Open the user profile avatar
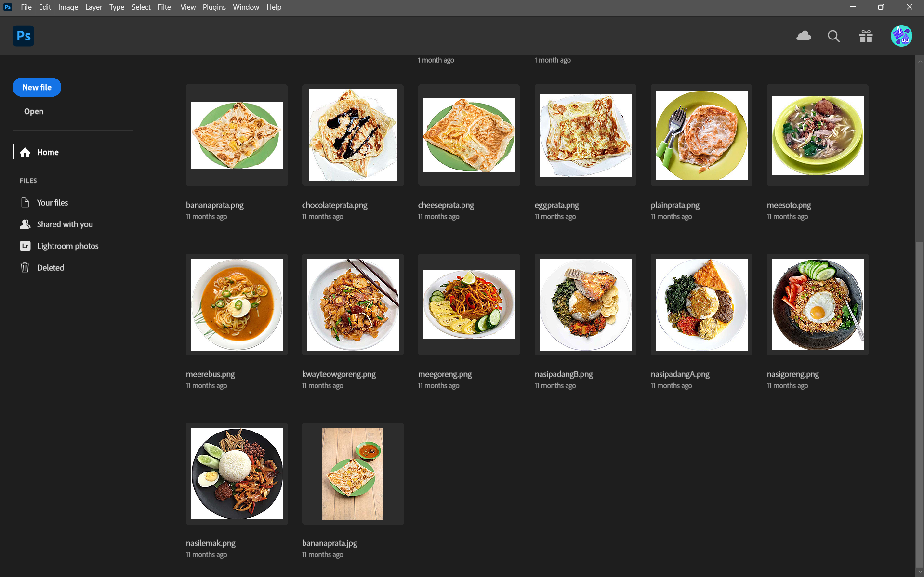 (901, 36)
